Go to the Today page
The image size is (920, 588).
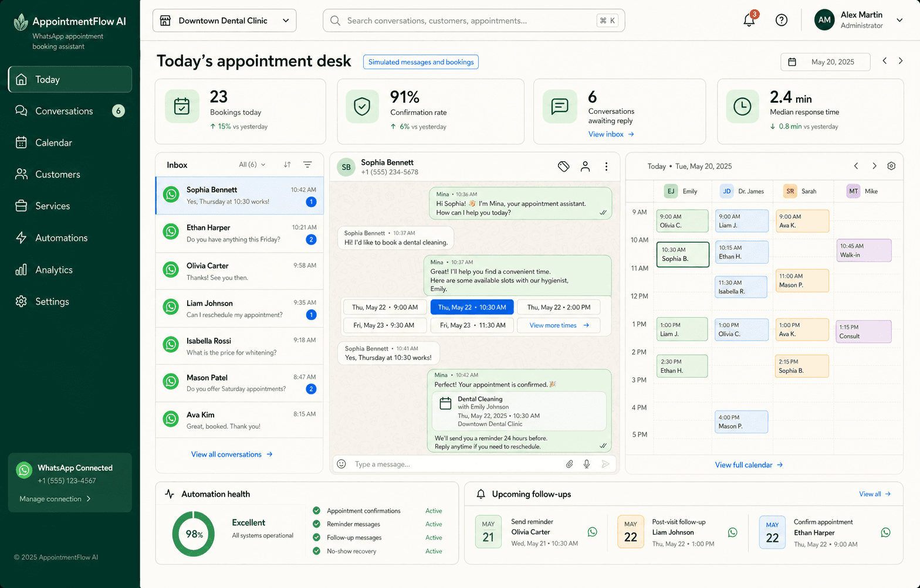(70, 79)
